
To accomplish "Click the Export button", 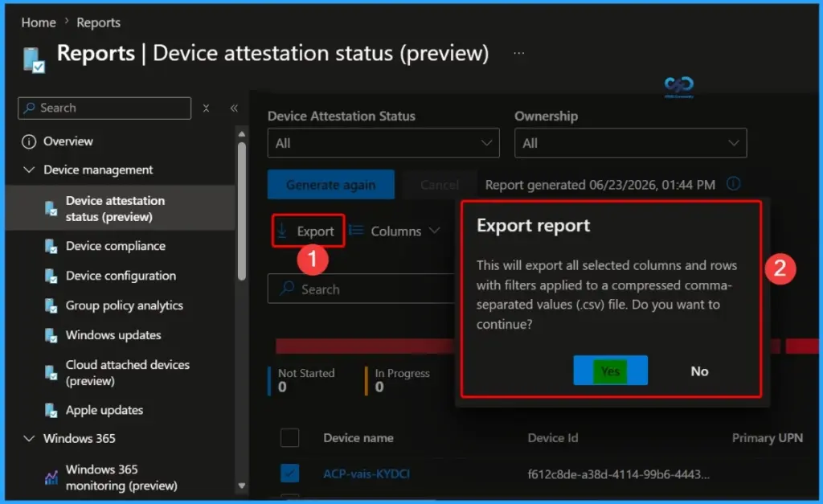I will click(x=309, y=231).
